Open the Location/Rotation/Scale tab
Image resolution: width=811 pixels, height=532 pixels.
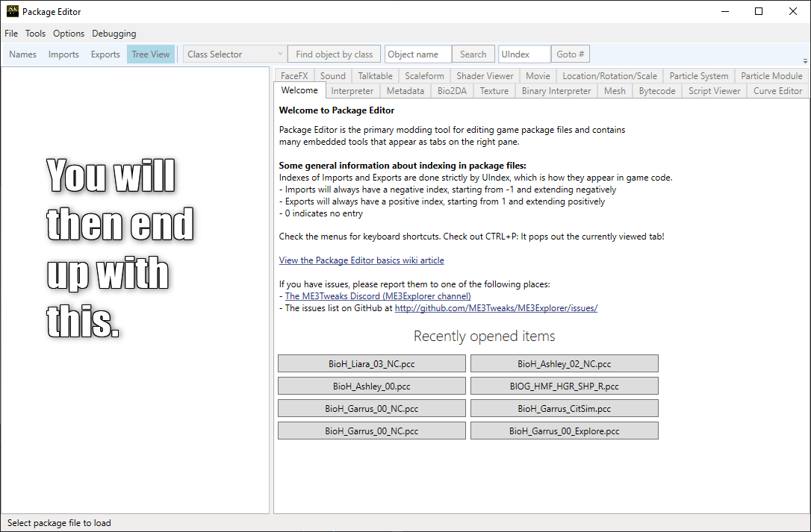(610, 75)
